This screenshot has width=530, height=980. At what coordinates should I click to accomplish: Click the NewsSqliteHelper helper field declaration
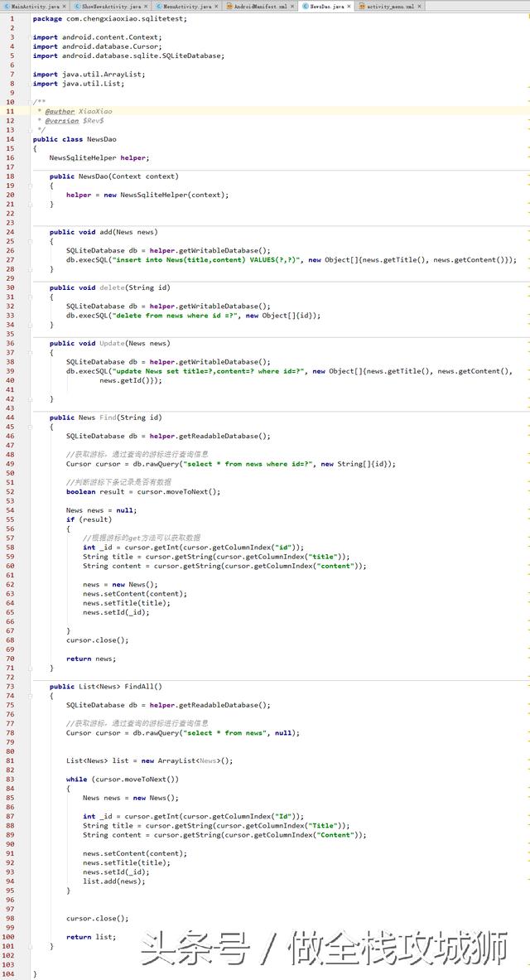click(x=99, y=158)
